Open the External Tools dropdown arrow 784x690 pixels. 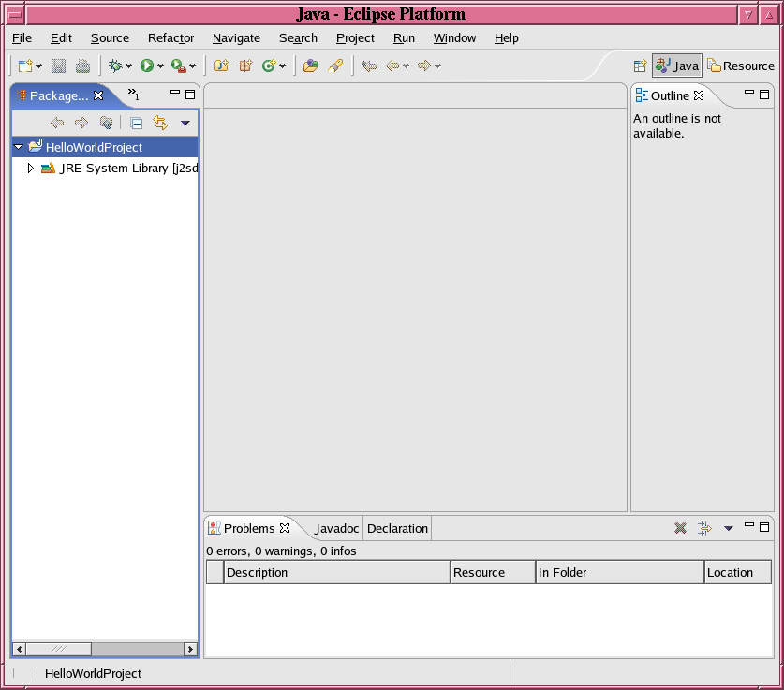point(193,66)
